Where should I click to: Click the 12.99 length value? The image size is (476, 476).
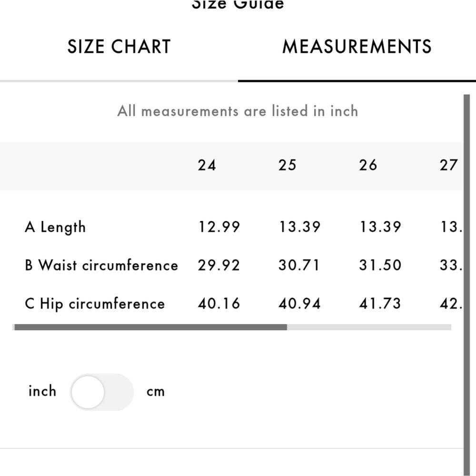(219, 227)
